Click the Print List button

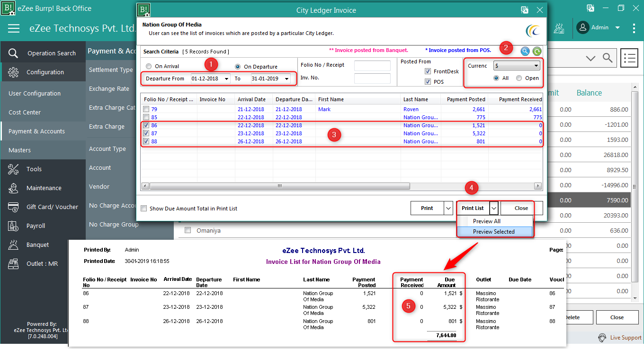(473, 208)
